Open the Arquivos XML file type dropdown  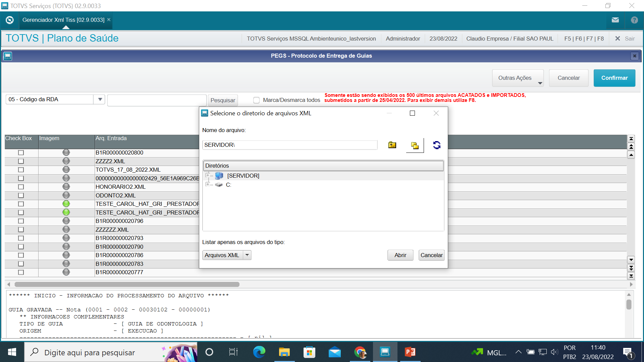247,255
